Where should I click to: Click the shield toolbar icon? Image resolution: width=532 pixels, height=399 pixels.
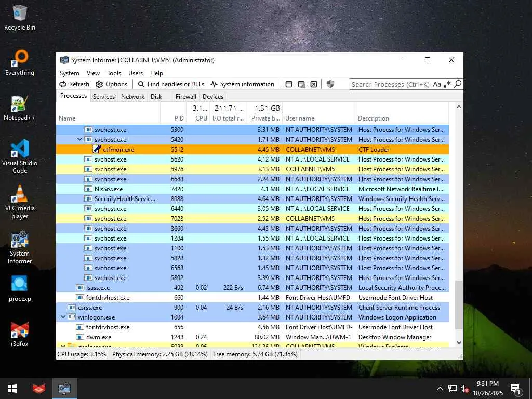coord(330,84)
